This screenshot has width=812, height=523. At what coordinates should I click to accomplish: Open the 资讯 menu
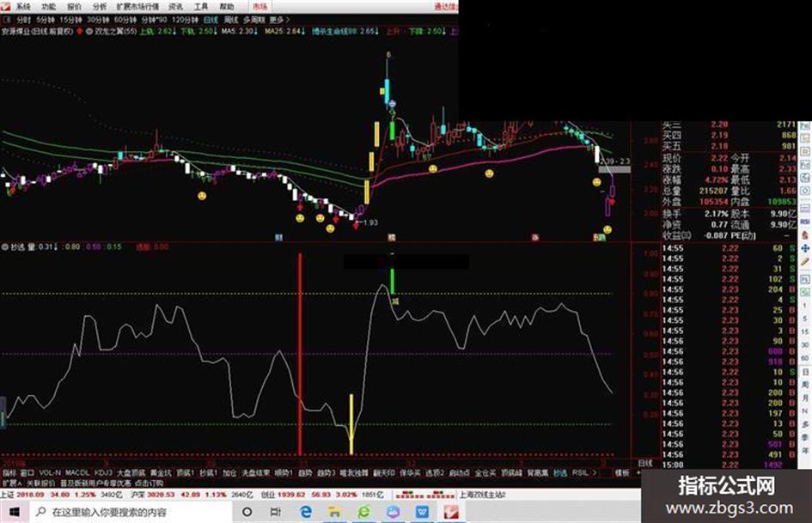pyautogui.click(x=175, y=7)
